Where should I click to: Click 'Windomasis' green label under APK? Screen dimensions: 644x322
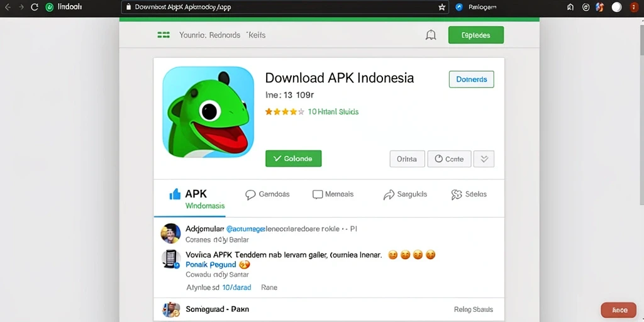[x=205, y=206]
